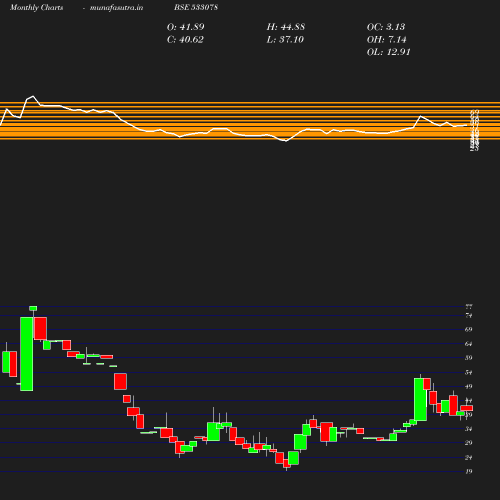Click the price axis label 54
Viewport: 500px width, 500px height.
[469, 372]
